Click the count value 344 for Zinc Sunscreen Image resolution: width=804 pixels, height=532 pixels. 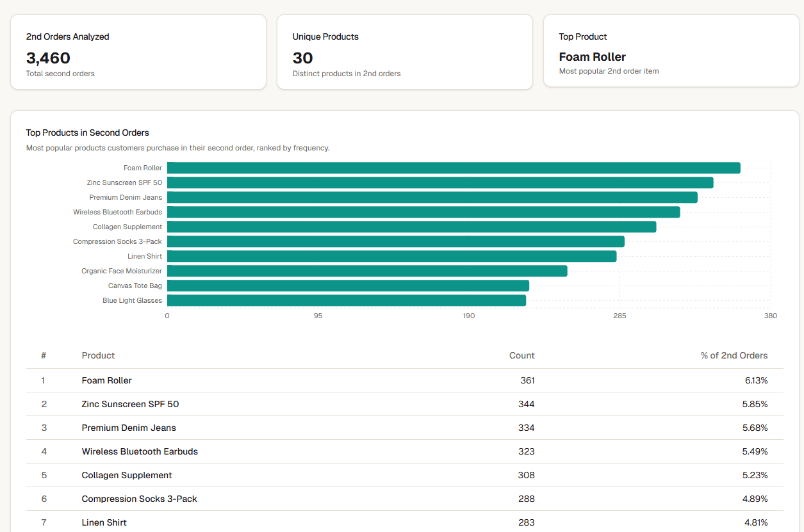click(527, 404)
